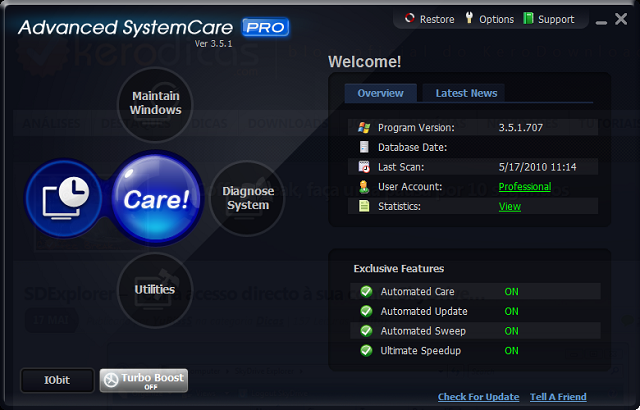Click the Automated Care feature label
This screenshot has height=410, width=640.
417,292
